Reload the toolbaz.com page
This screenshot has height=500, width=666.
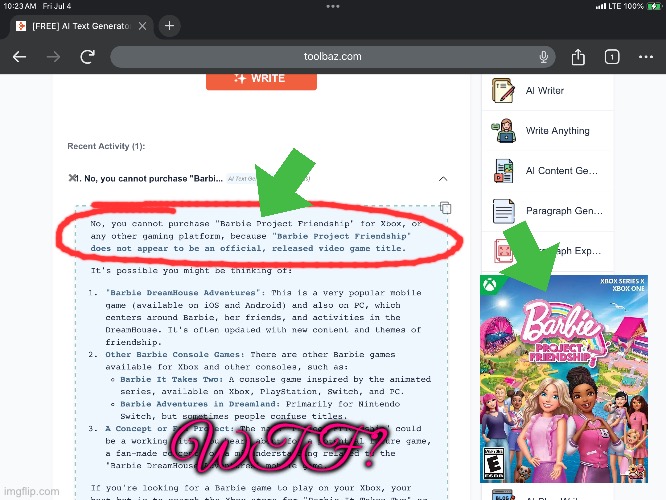click(x=87, y=56)
